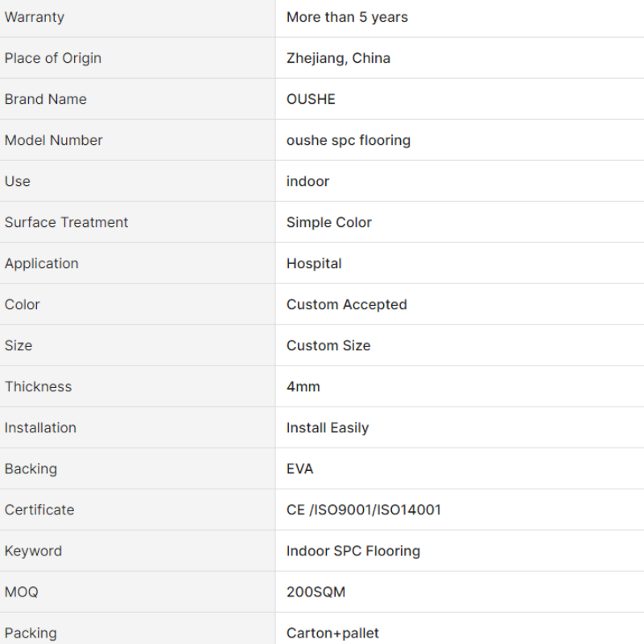Screen dimensions: 644x644
Task: Click the 'oushe spc flooring' model value
Action: 349,140
